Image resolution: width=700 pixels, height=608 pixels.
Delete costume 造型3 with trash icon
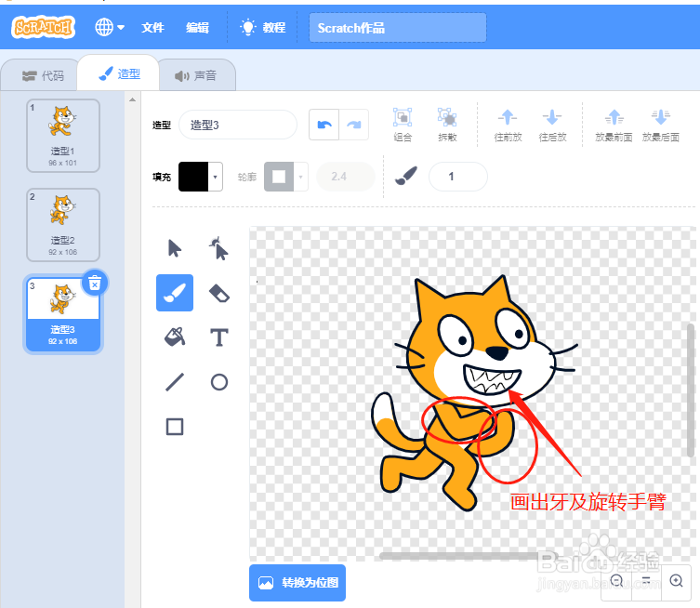tap(95, 283)
